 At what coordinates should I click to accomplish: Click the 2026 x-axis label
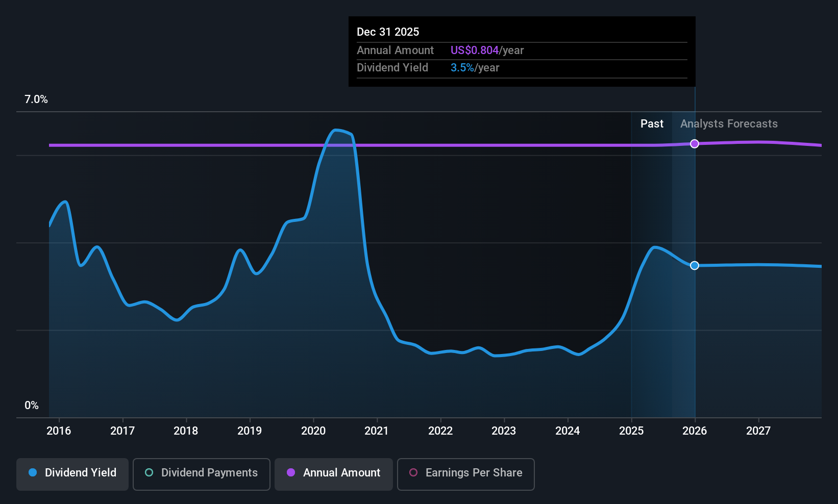click(x=695, y=431)
